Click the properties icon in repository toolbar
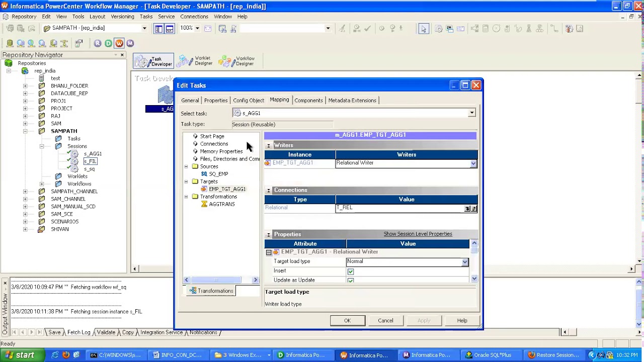Image resolution: width=644 pixels, height=362 pixels. tap(78, 44)
